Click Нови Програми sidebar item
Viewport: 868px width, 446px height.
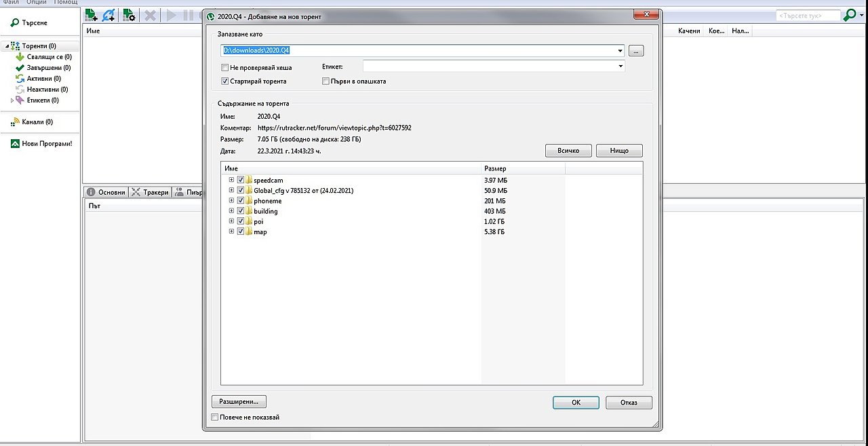pos(41,144)
